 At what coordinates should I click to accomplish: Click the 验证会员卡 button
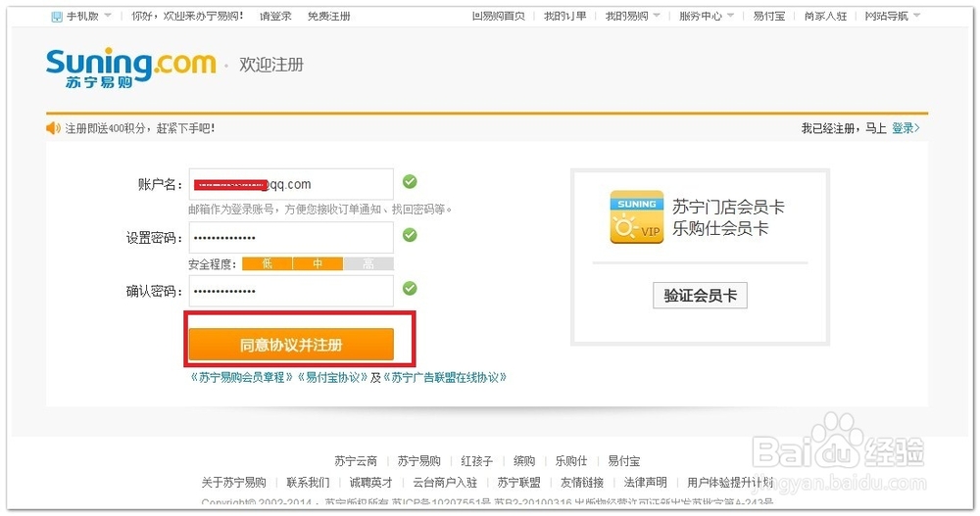tap(700, 295)
